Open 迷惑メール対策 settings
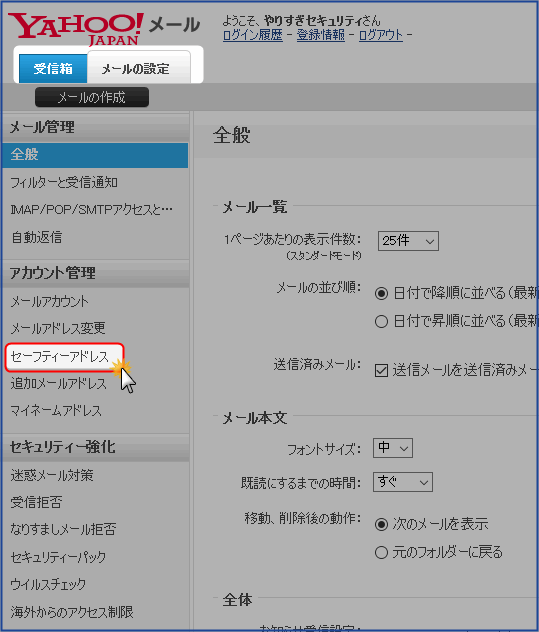The height and width of the screenshot is (632, 539). (52, 476)
